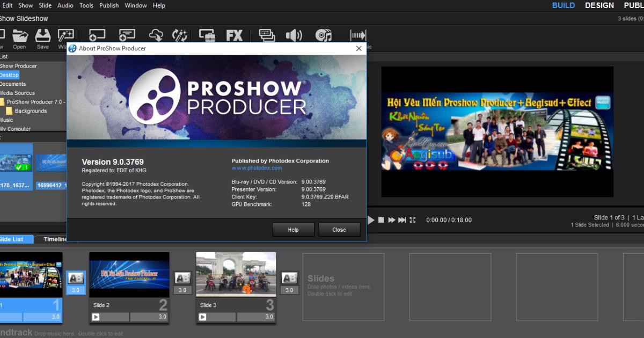Image resolution: width=644 pixels, height=338 pixels.
Task: Click the Open folder toolbar icon
Action: [x=20, y=36]
